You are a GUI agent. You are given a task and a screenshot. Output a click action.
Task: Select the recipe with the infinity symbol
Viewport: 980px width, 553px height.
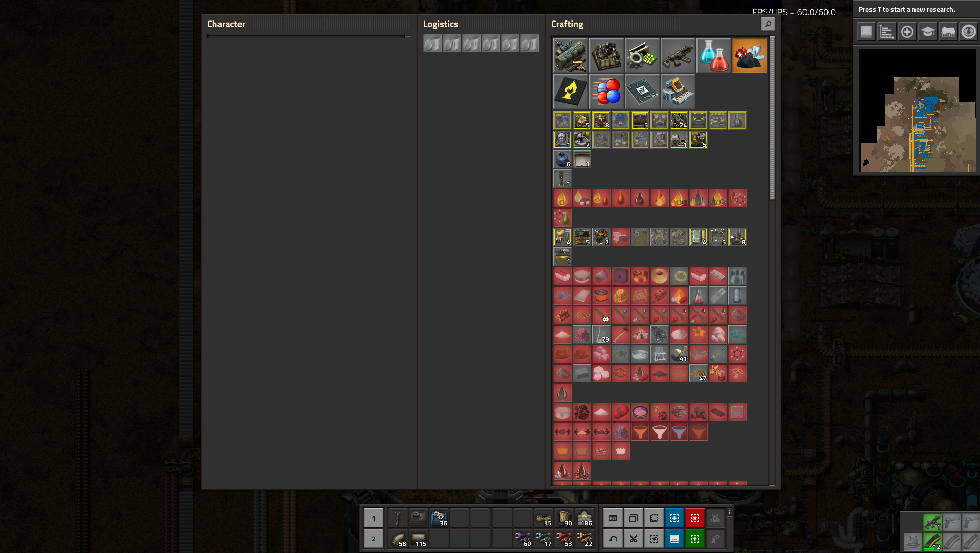pos(601,315)
